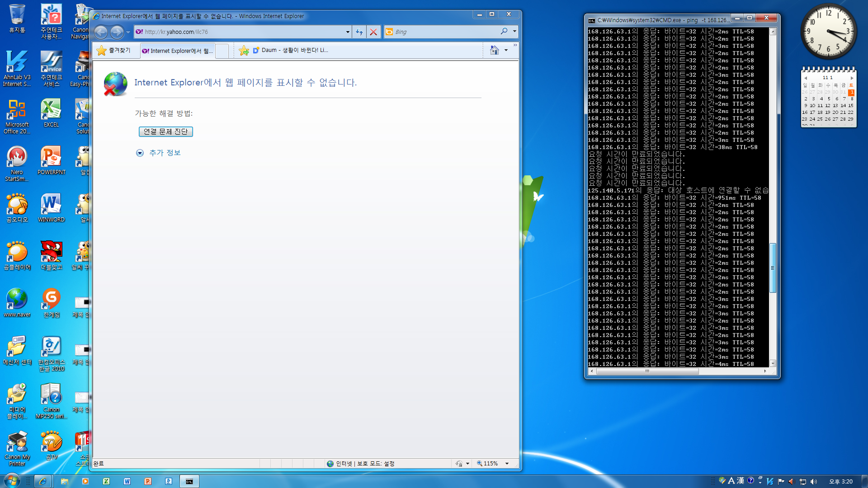Click the 추가 정보 link text
This screenshot has height=488, width=868.
165,153
